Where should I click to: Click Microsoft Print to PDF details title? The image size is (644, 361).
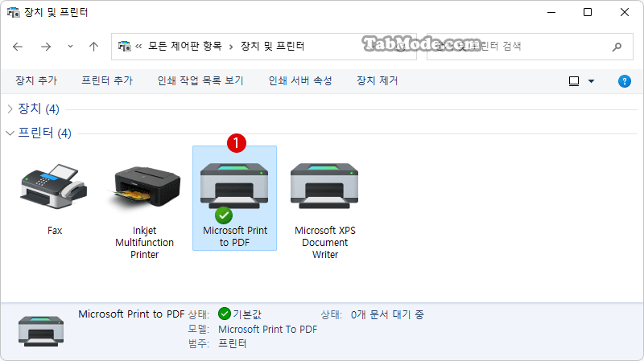[x=131, y=314]
